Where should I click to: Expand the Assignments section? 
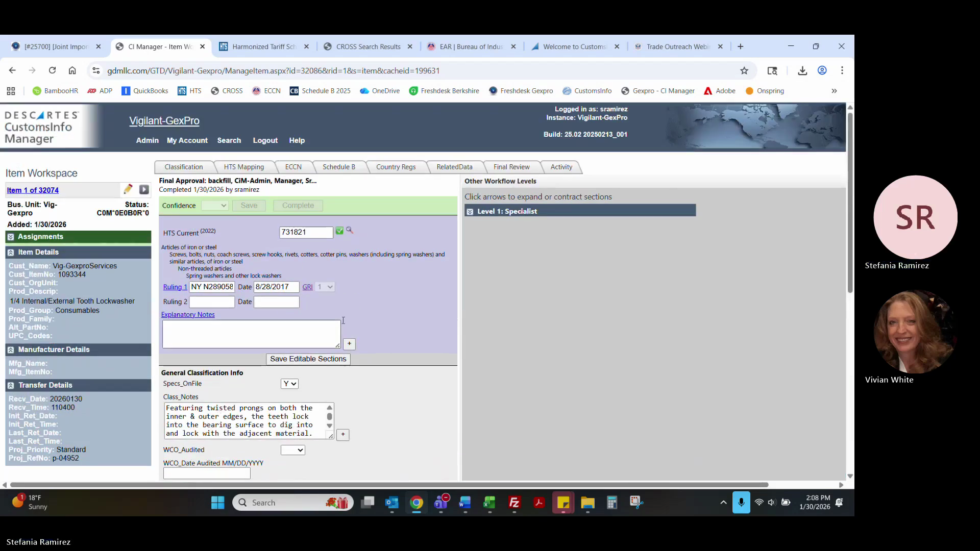click(11, 237)
